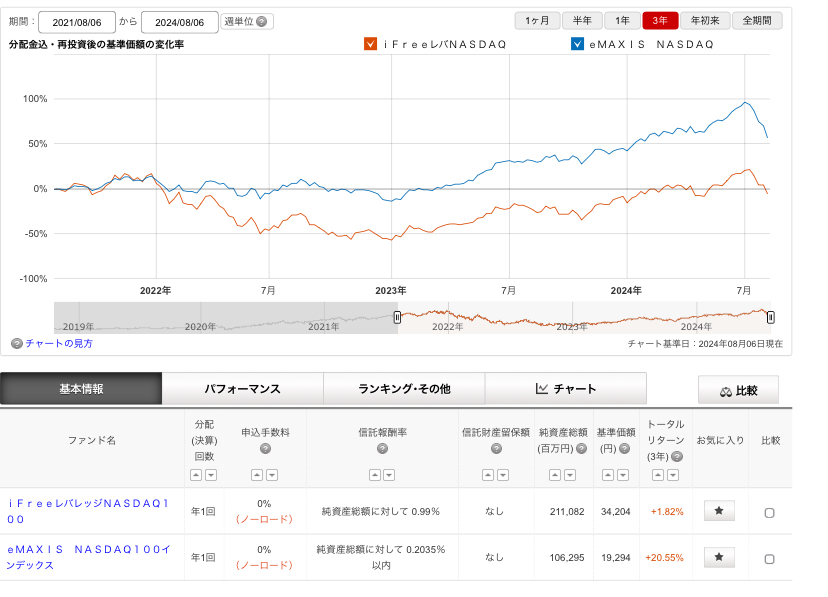The width and height of the screenshot is (828, 597).
Task: Sort 分配(決算)回数 column descending
Action: tap(211, 475)
